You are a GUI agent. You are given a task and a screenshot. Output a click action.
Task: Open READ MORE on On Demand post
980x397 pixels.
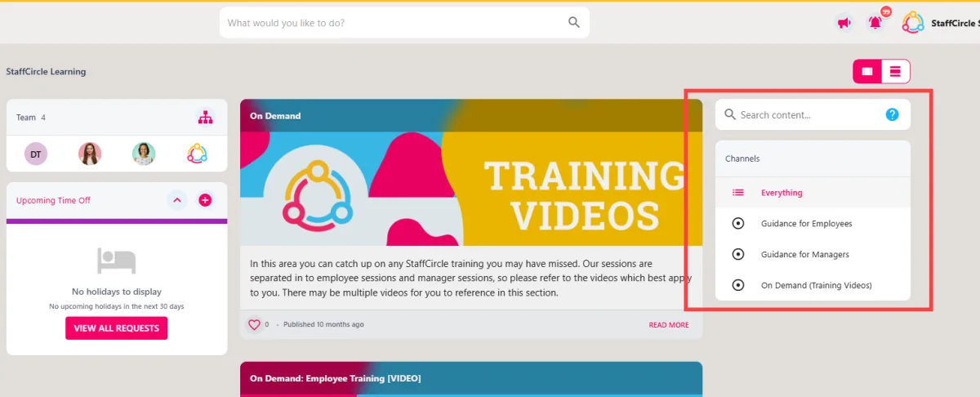pyautogui.click(x=669, y=325)
